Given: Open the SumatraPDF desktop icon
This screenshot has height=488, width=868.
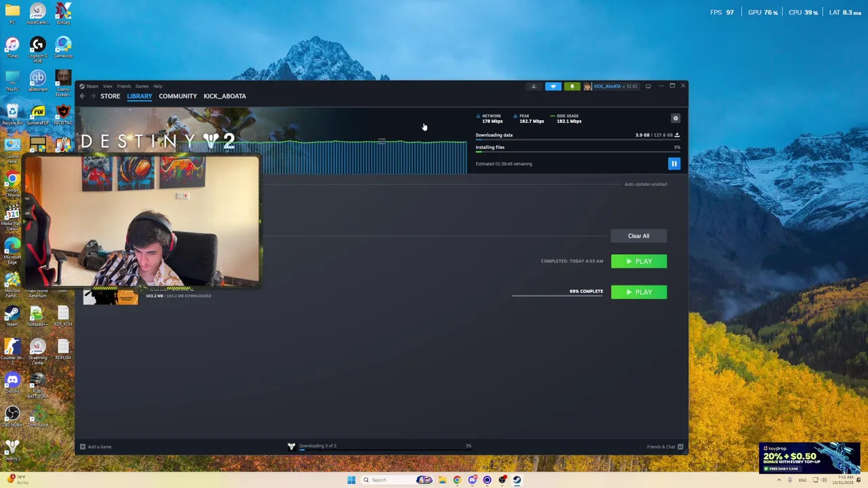Looking at the screenshot, I should point(37,115).
